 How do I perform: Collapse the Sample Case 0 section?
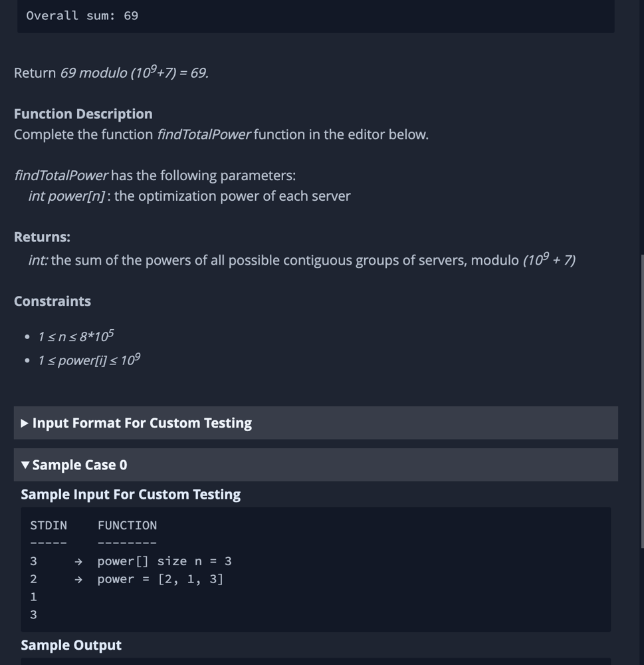point(316,465)
